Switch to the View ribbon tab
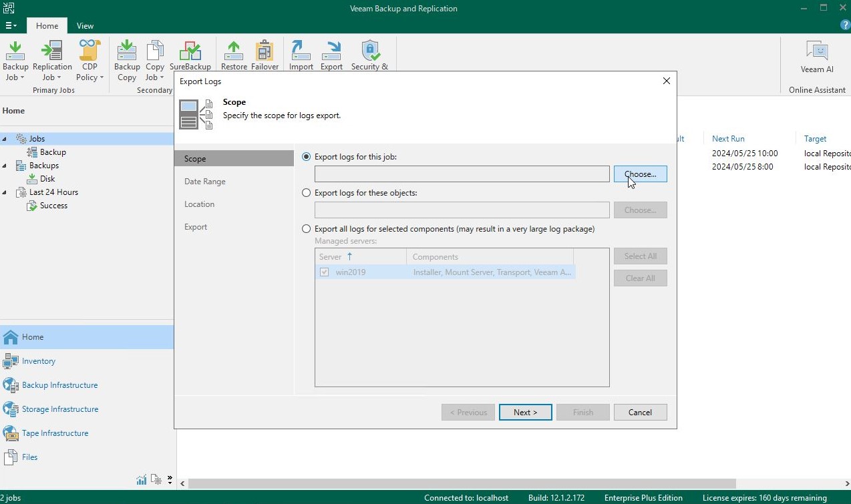The image size is (851, 504). (x=85, y=26)
